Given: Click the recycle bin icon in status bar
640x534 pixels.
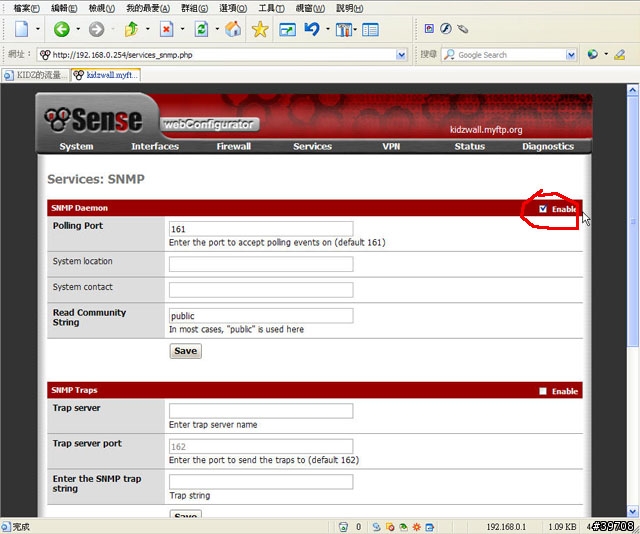Looking at the screenshot, I should coord(344,527).
